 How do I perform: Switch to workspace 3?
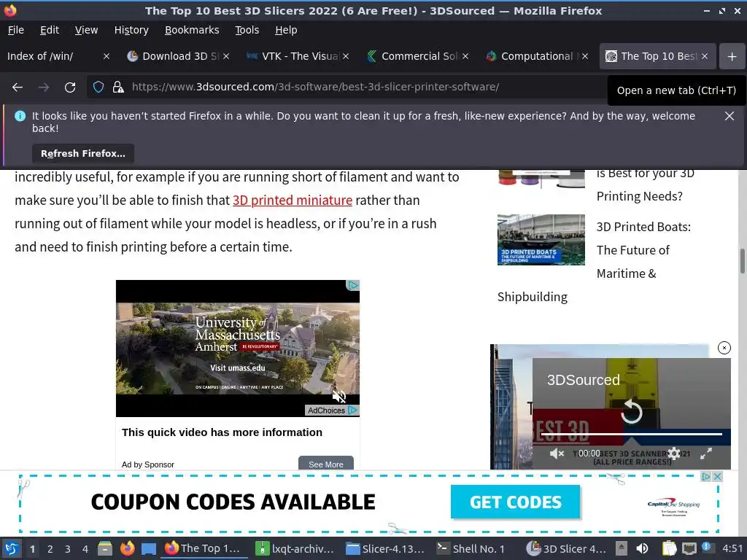pos(68,549)
